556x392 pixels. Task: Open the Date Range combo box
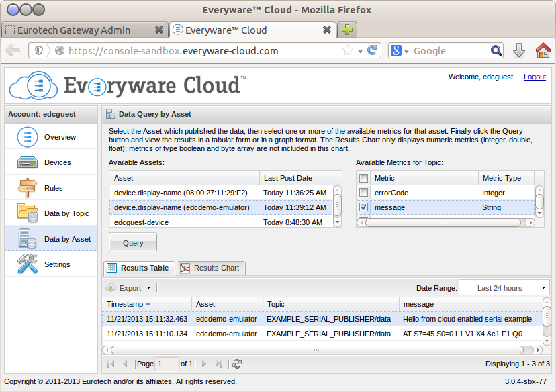coord(504,288)
